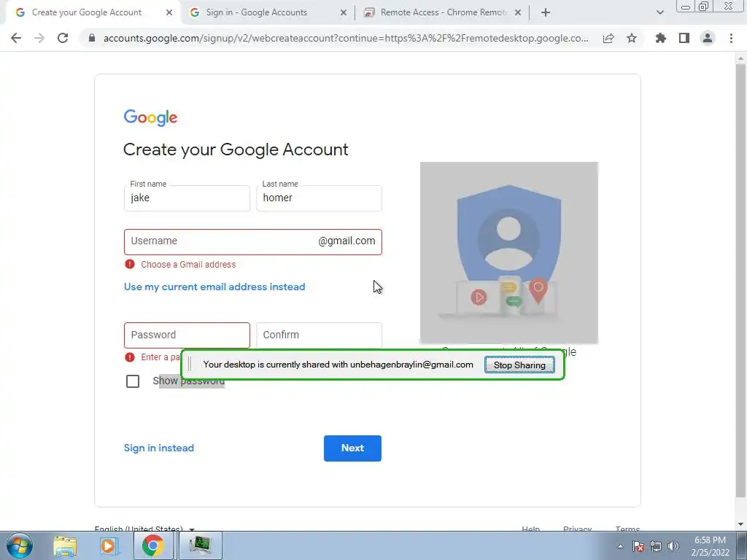This screenshot has width=747, height=560.
Task: Launch Windows Media Player from the taskbar
Action: click(108, 545)
